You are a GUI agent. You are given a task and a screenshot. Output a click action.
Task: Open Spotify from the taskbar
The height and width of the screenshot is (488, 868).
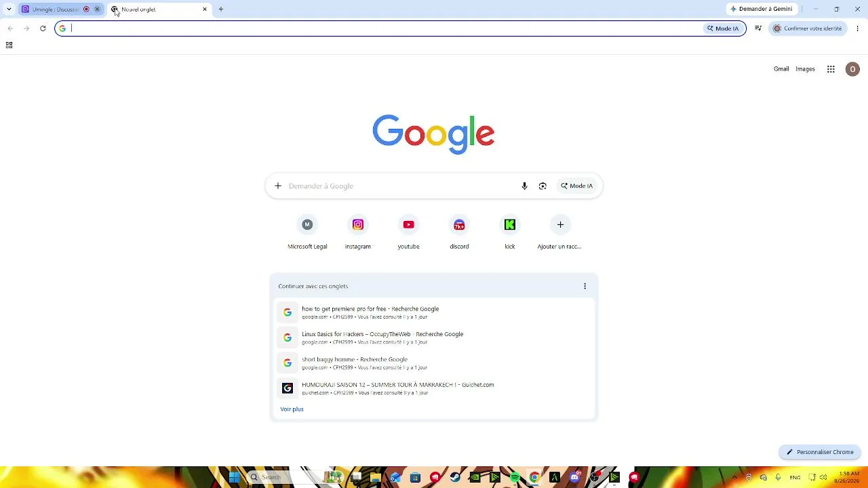(x=515, y=477)
